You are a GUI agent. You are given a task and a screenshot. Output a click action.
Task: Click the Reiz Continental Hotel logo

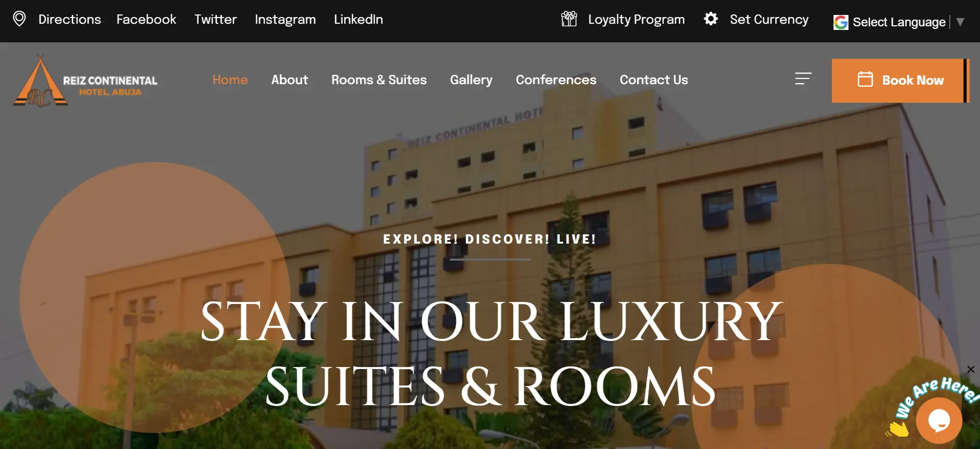[85, 82]
